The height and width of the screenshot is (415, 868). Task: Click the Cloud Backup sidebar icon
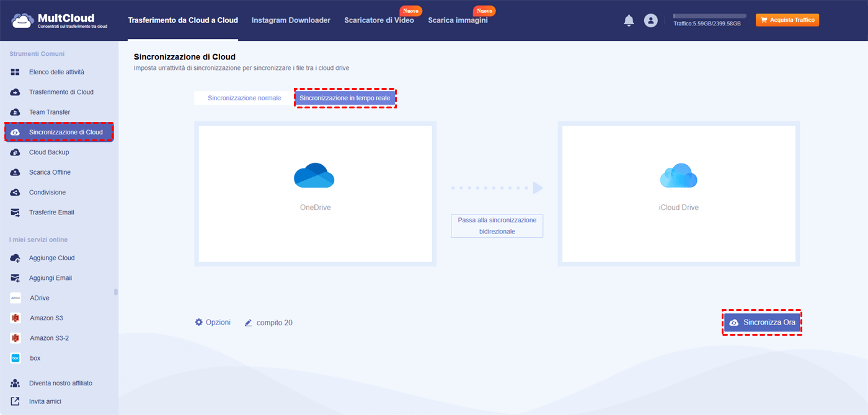[15, 152]
